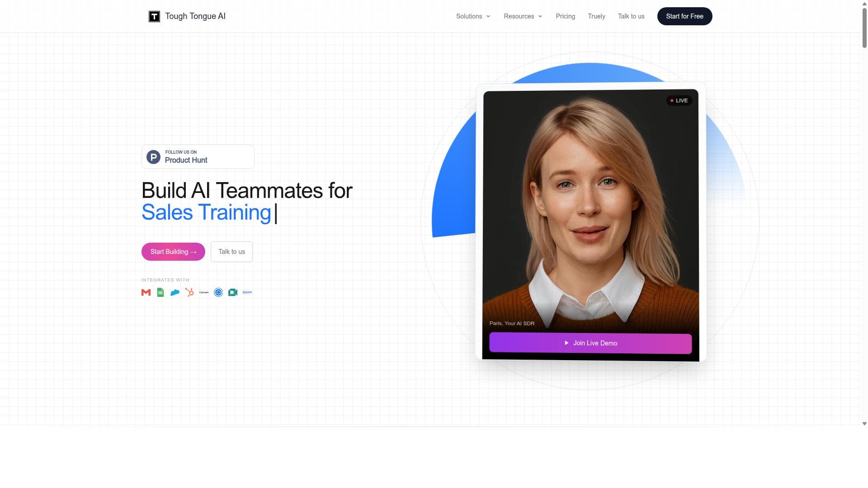Click the HubSpot integration icon
Image resolution: width=868 pixels, height=488 pixels.
[x=189, y=293]
